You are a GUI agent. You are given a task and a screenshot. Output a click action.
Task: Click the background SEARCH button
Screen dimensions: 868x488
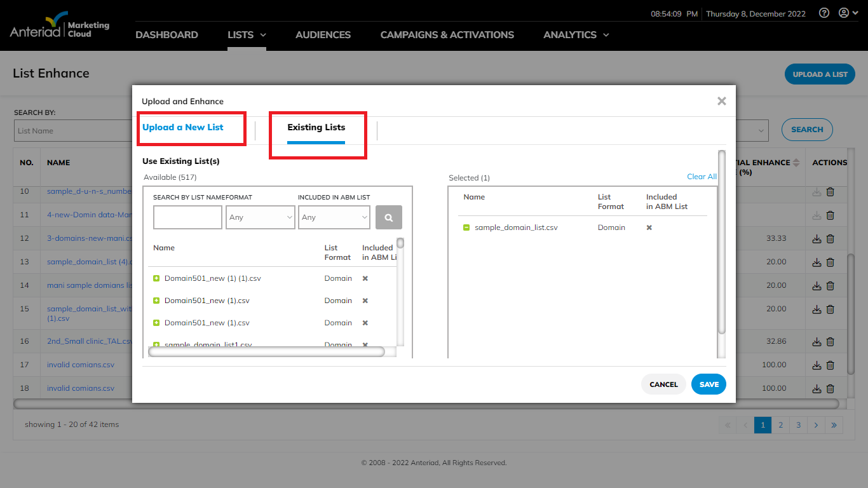(807, 130)
